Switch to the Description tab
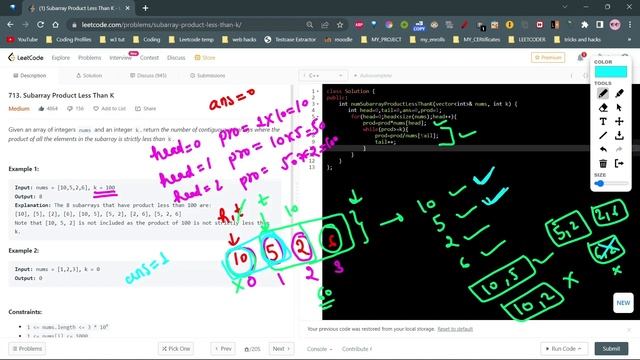The height and width of the screenshot is (360, 640). point(30,76)
